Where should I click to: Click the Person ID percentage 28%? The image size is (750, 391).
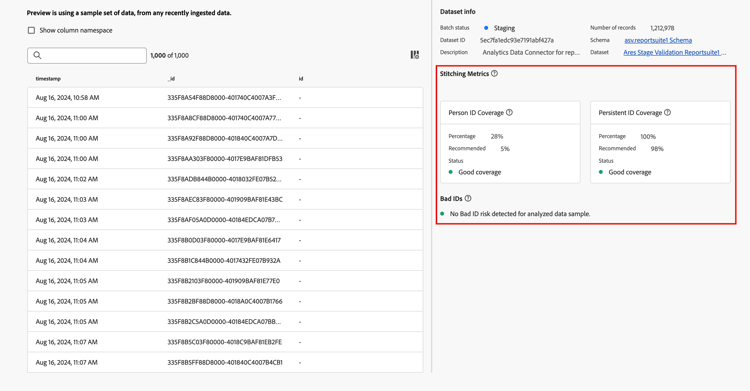point(497,136)
